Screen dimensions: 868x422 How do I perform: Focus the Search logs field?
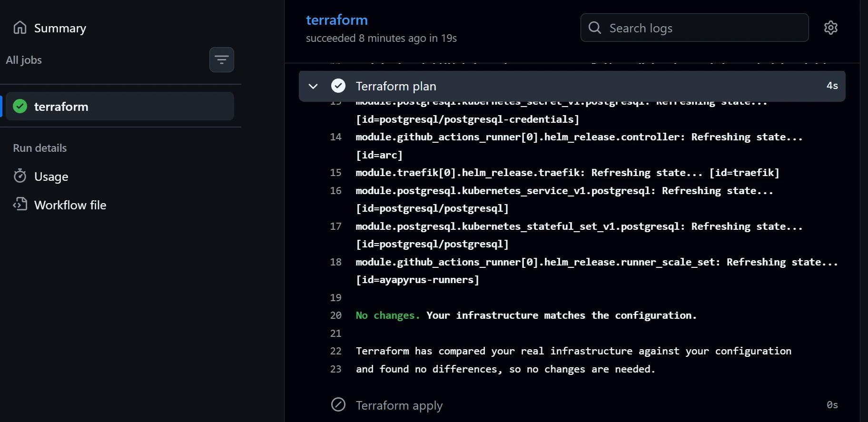694,28
